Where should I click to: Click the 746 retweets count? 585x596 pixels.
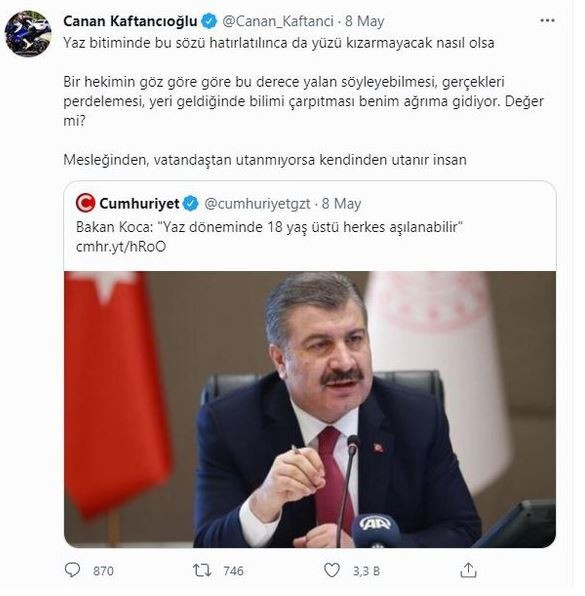click(x=233, y=571)
